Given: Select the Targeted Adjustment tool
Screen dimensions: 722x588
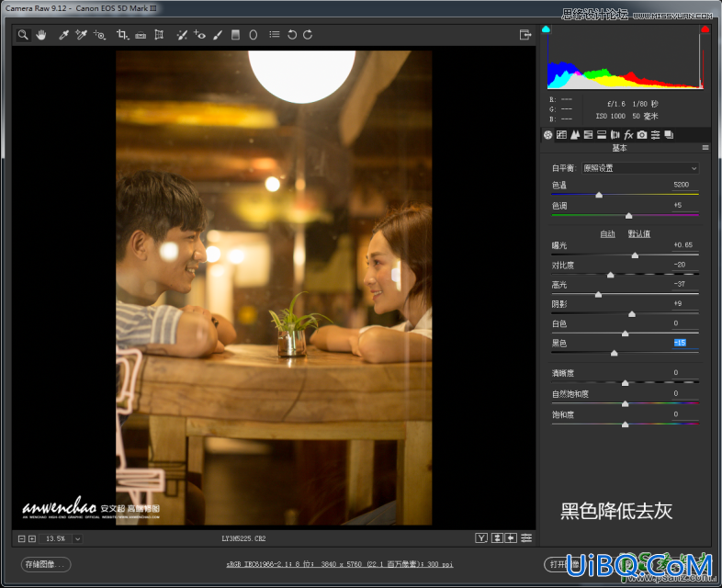Looking at the screenshot, I should (x=99, y=35).
